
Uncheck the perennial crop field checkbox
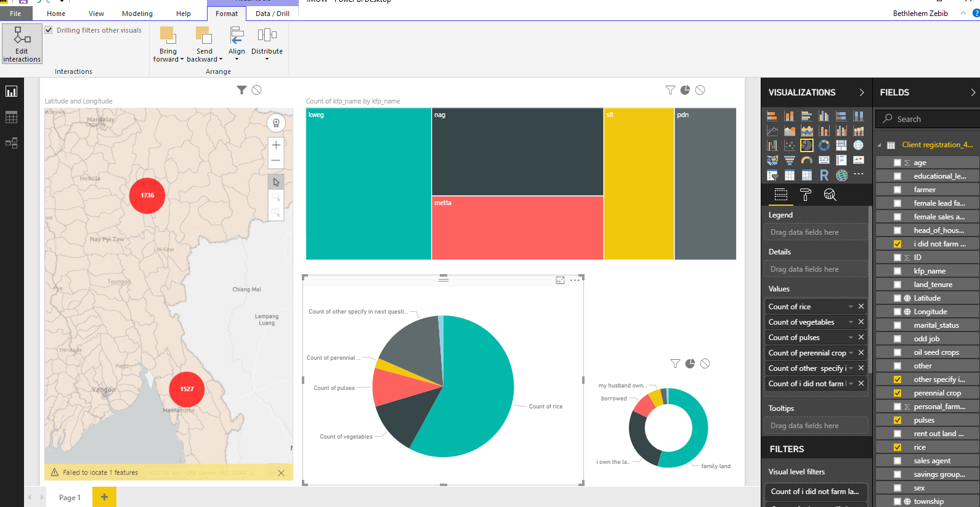(x=897, y=393)
